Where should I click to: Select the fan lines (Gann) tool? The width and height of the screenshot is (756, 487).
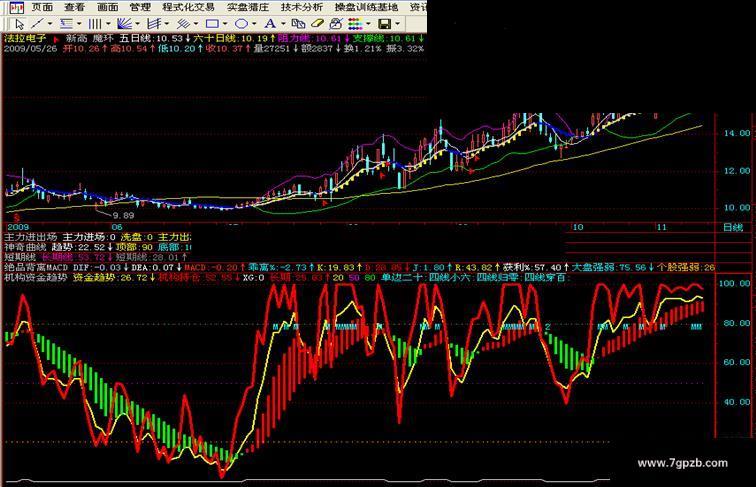[124, 24]
